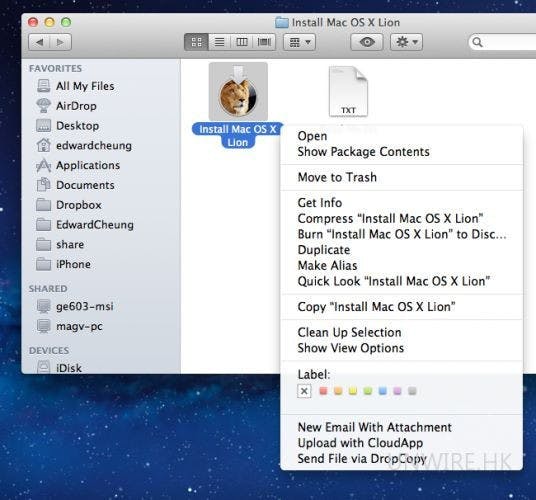
Task: Apply the orange label
Action: click(x=338, y=391)
